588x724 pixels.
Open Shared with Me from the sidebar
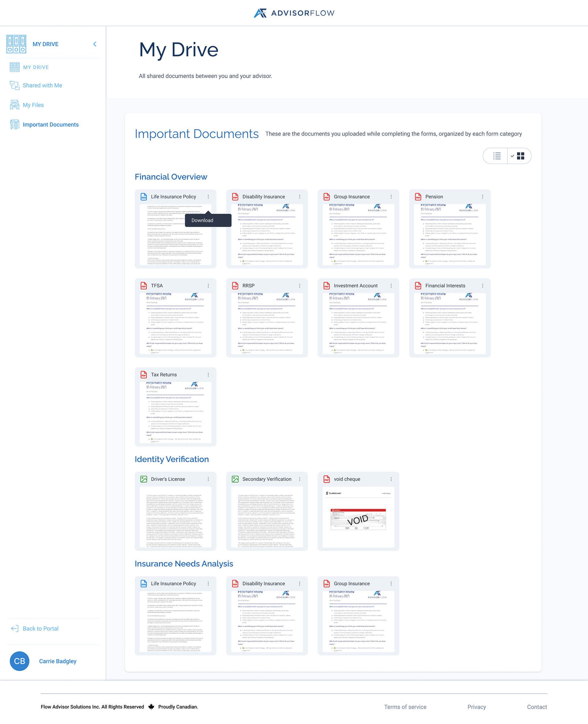point(42,85)
